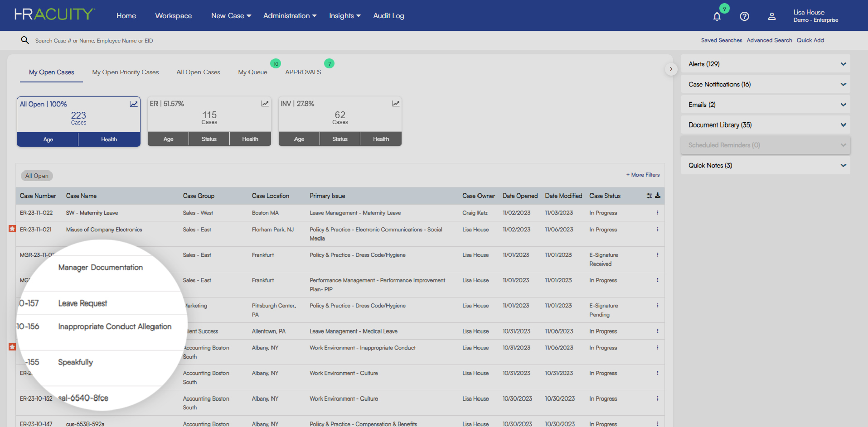Switch the ER card to Status view
Screen dimensions: 868x427
[x=209, y=139]
